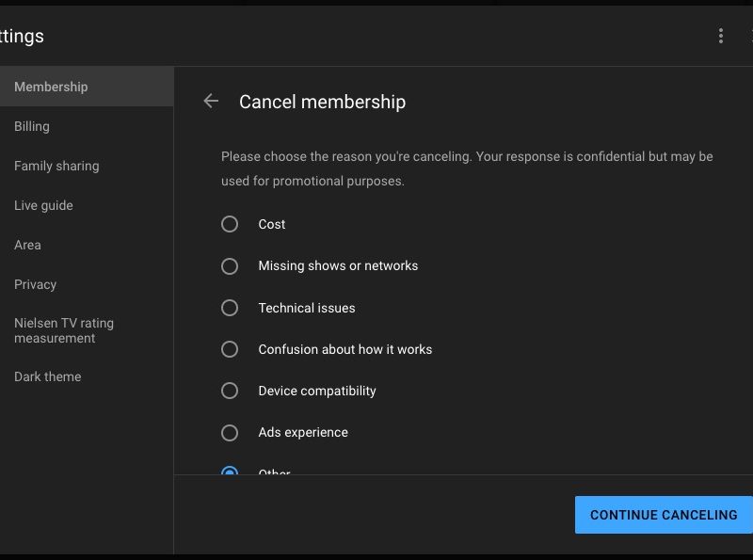Open the Area settings section
The image size is (753, 560).
27,245
